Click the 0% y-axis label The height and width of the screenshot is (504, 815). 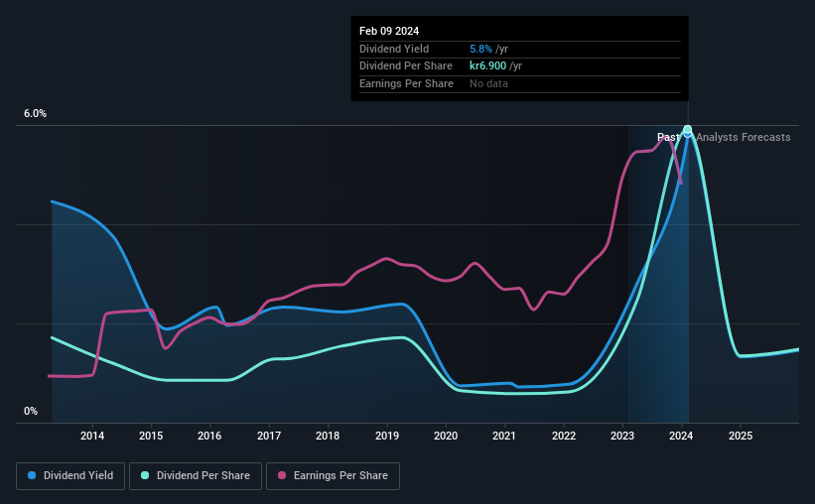tap(31, 411)
